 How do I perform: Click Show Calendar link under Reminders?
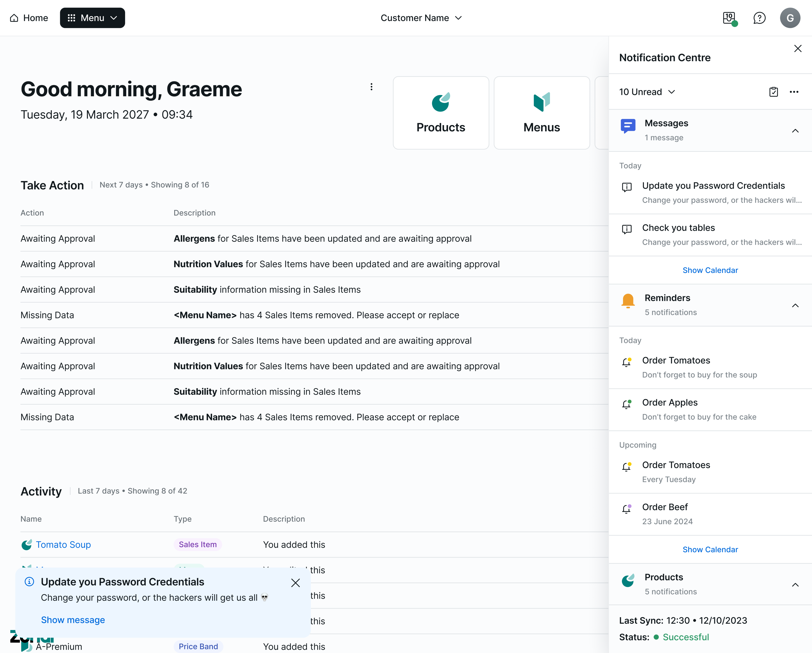pos(710,549)
